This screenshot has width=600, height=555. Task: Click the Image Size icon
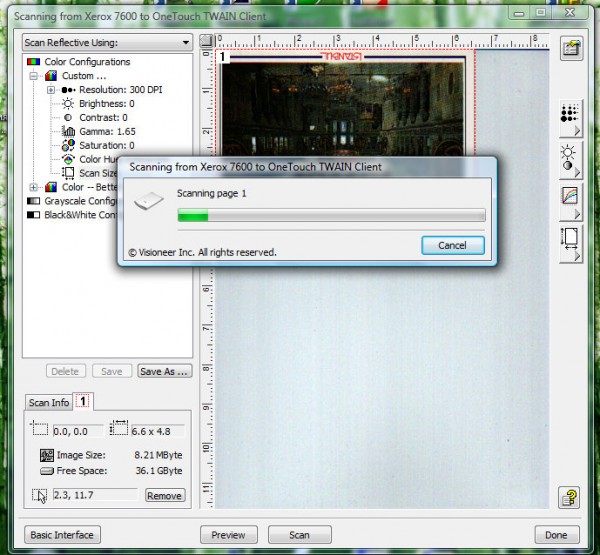click(x=47, y=455)
